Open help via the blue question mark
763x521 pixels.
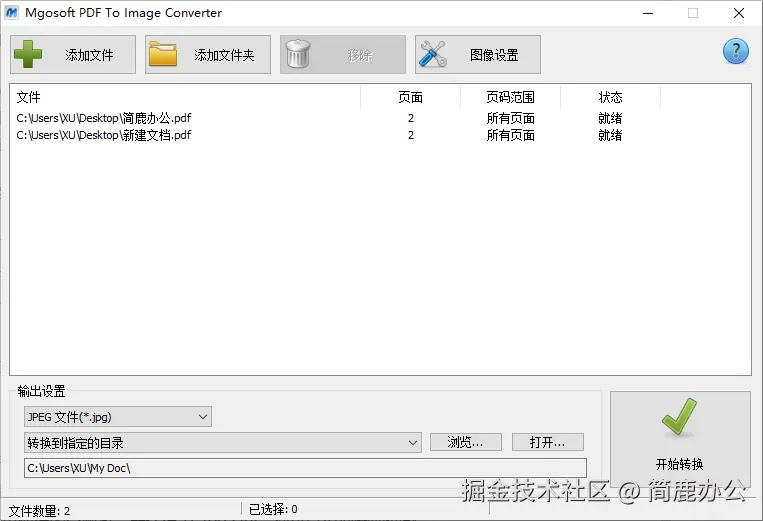pos(736,51)
